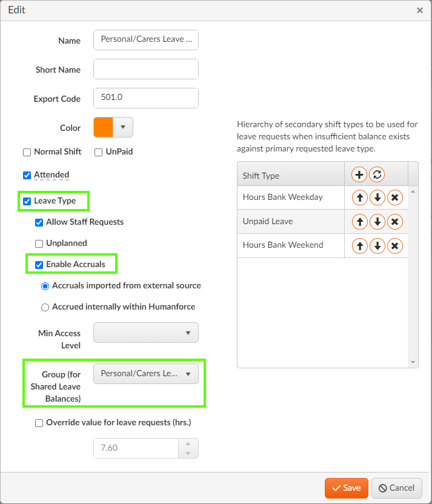Remove Unpaid Leave from the hierarchy
This screenshot has width=432, height=504.
pyautogui.click(x=394, y=222)
